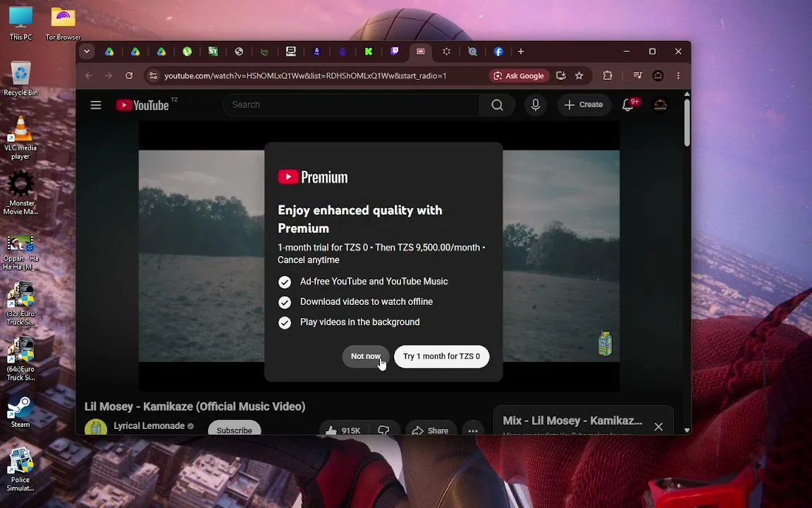Click the Mix - Lil Mosey - Kamikaz... playlist title
Viewport: 812px width, 508px height.
[572, 421]
